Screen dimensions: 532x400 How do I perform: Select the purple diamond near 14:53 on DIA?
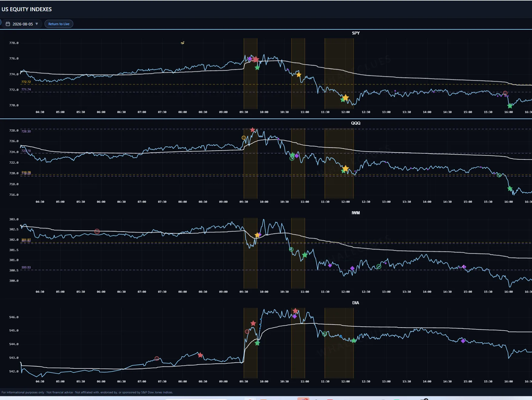click(463, 341)
